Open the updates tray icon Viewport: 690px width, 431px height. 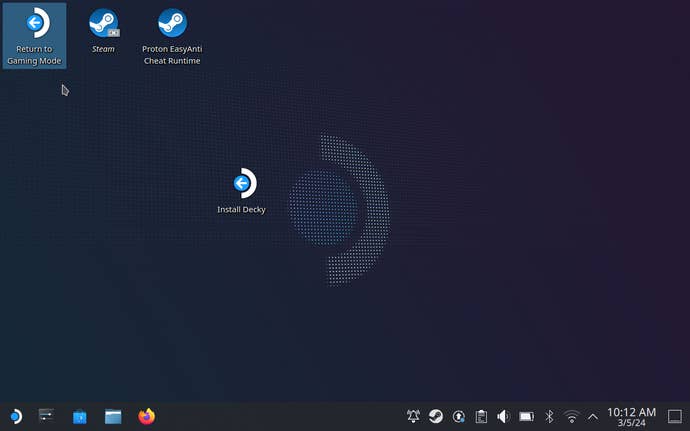pyautogui.click(x=459, y=416)
